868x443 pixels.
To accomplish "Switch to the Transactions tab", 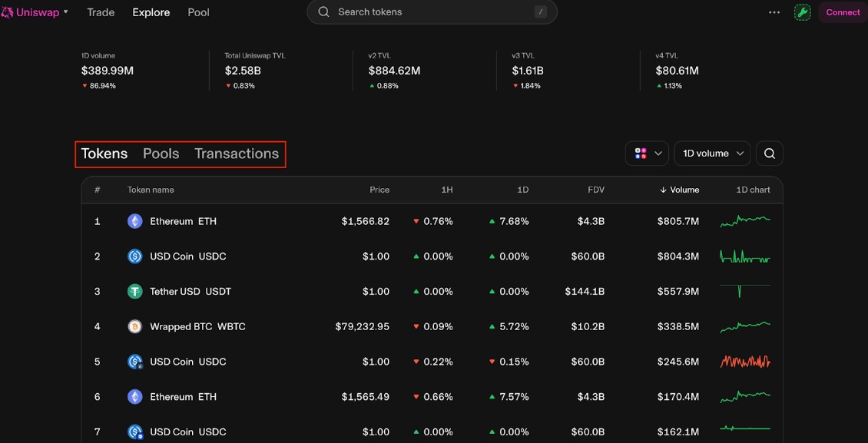I will click(x=237, y=154).
